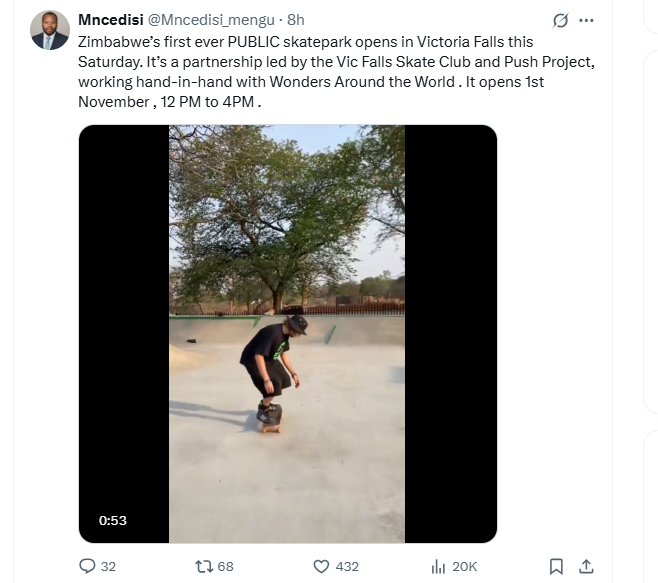658x583 pixels.
Task: Play the skateboarder video
Action: point(287,334)
